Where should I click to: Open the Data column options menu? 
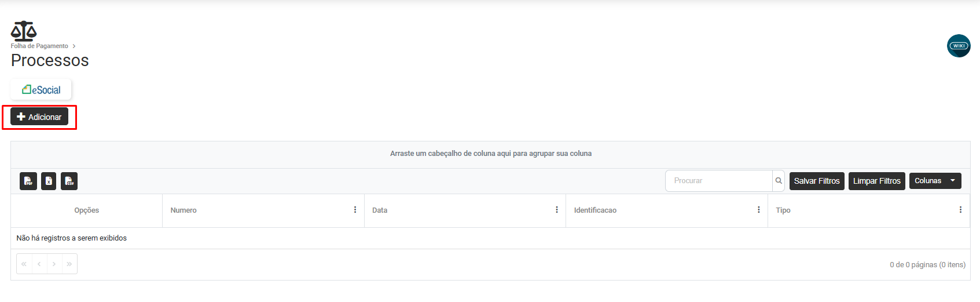tap(557, 210)
